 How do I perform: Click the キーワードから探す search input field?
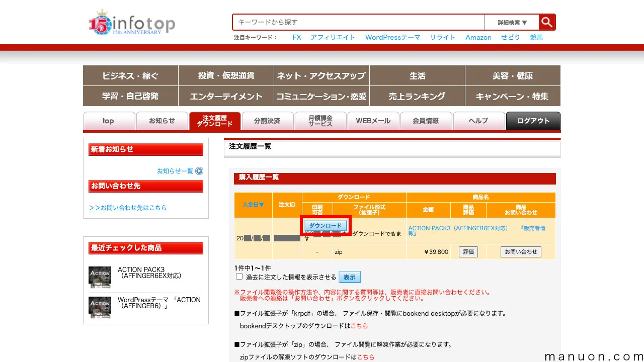(357, 22)
